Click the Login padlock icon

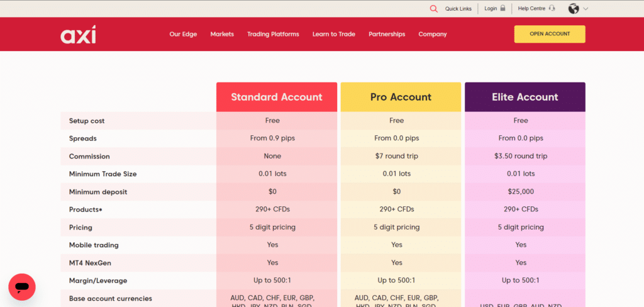tap(502, 8)
